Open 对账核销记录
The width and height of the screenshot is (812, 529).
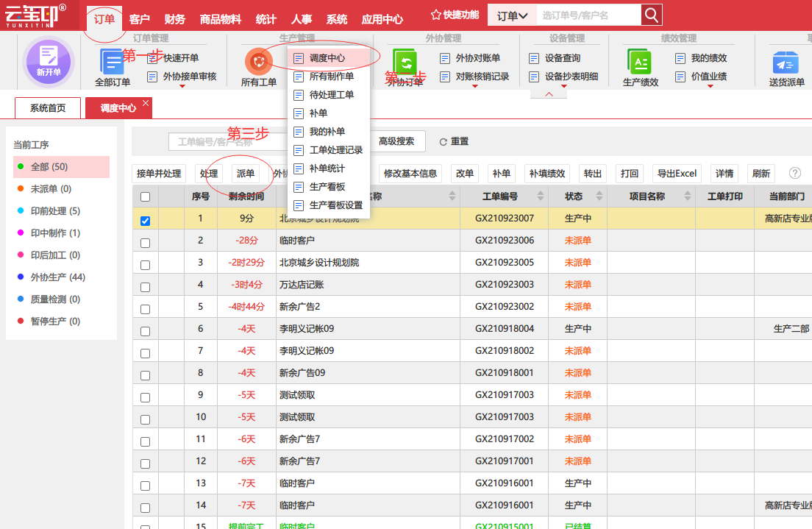(x=474, y=77)
